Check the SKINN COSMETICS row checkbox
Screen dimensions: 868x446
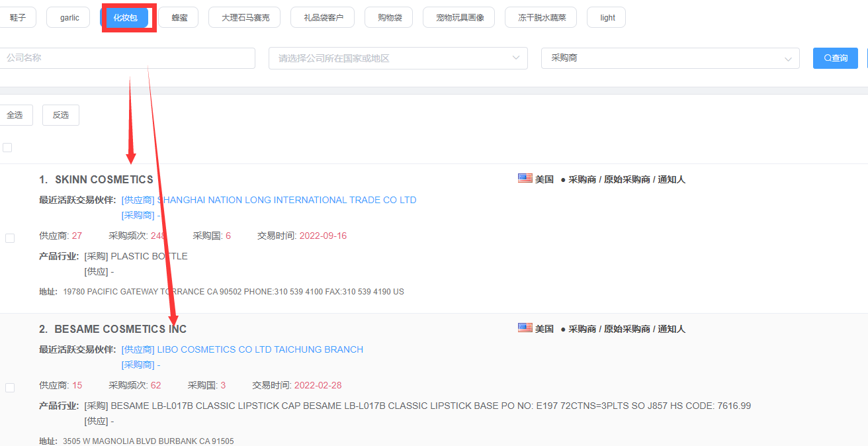[10, 238]
